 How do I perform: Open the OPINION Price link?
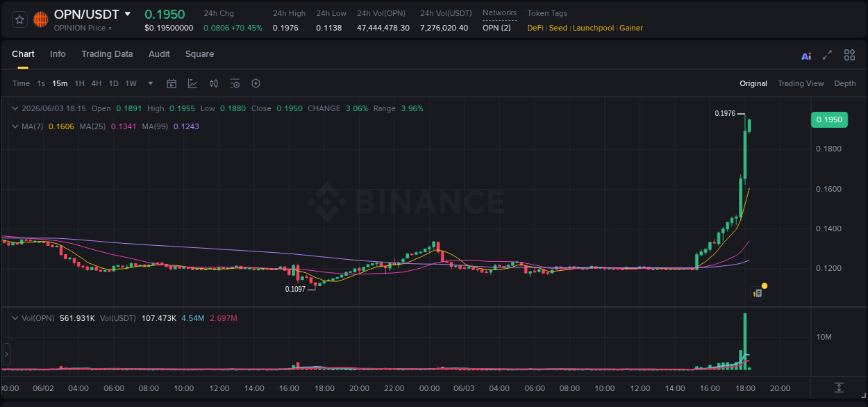tap(83, 28)
